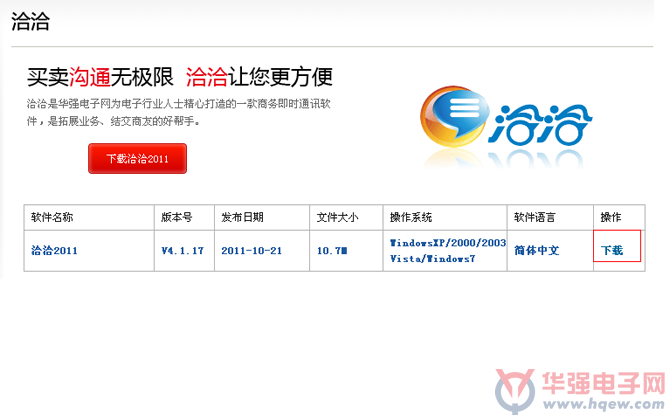Click the 软件名称 column header
The width and height of the screenshot is (670, 420).
(52, 217)
